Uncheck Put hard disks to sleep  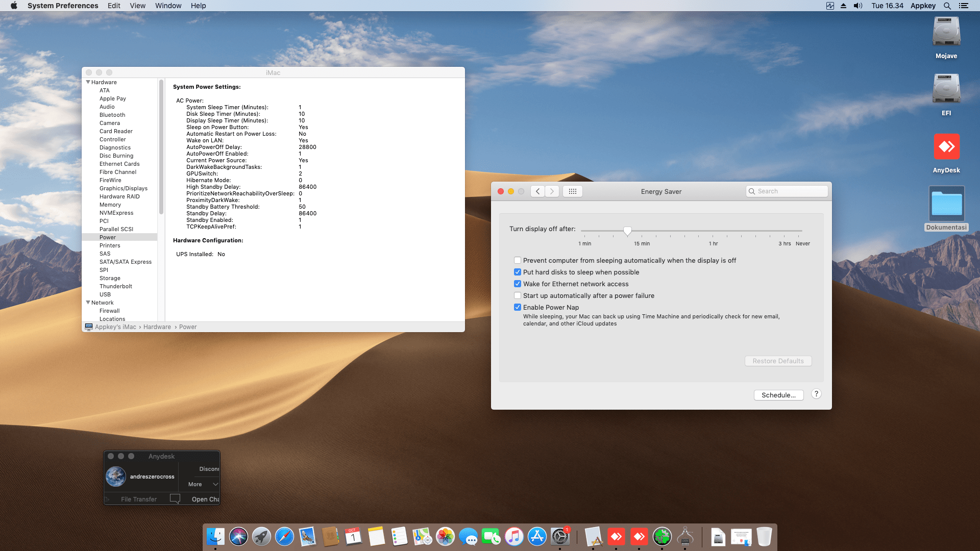(x=518, y=272)
